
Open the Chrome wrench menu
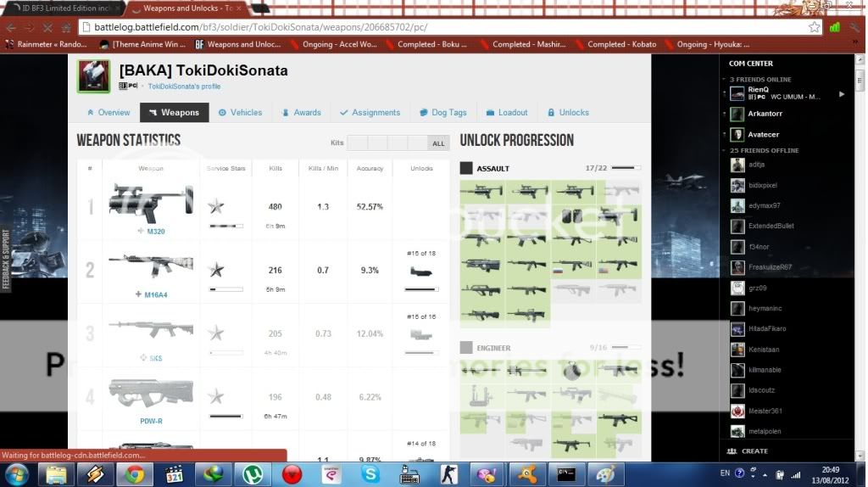click(856, 27)
